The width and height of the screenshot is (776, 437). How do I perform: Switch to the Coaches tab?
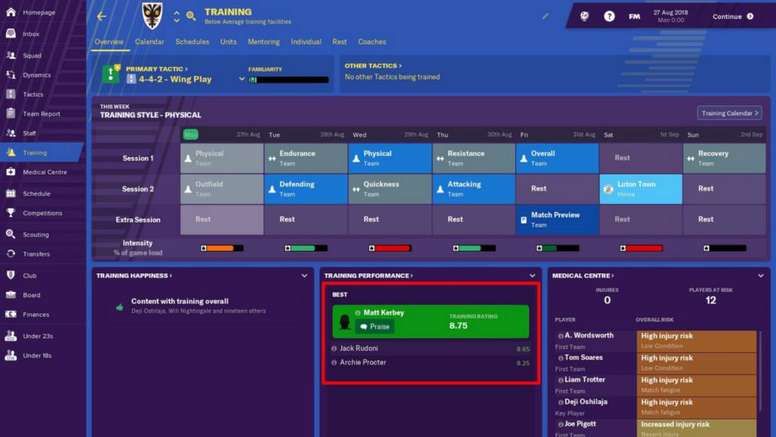pyautogui.click(x=372, y=42)
